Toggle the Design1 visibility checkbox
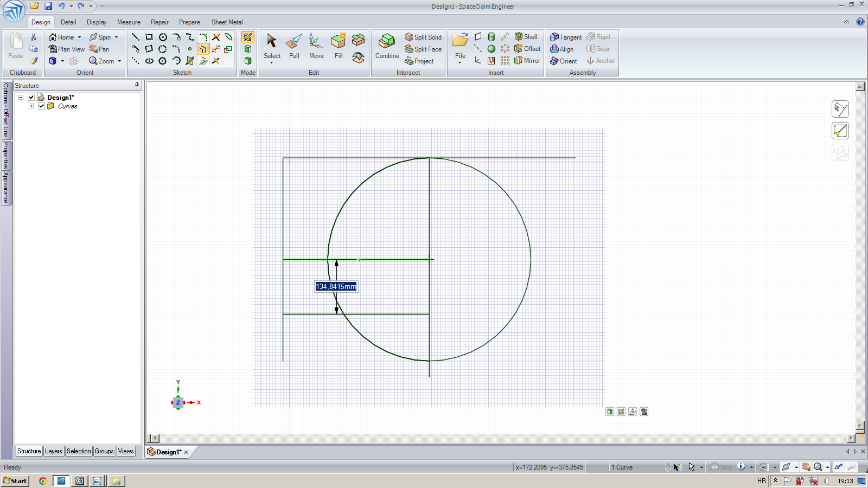This screenshot has height=488, width=868. 31,98
